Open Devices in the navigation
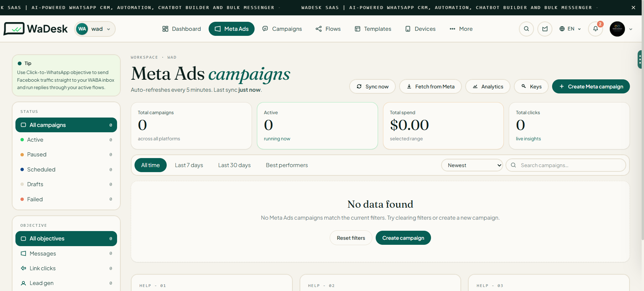 click(x=420, y=29)
